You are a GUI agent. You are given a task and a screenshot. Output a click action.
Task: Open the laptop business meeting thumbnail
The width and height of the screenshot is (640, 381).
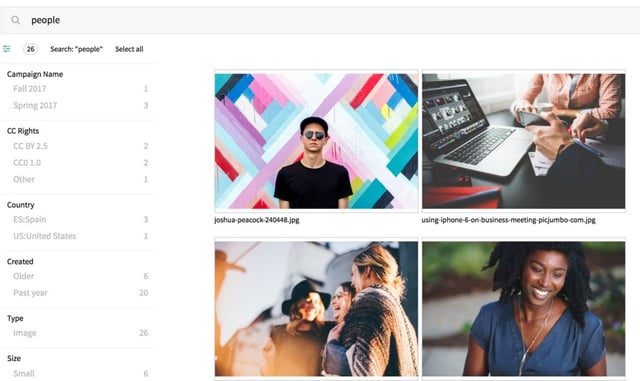pos(524,141)
